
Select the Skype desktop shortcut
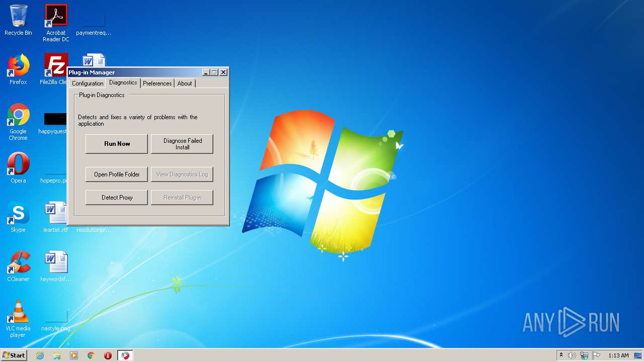click(18, 217)
